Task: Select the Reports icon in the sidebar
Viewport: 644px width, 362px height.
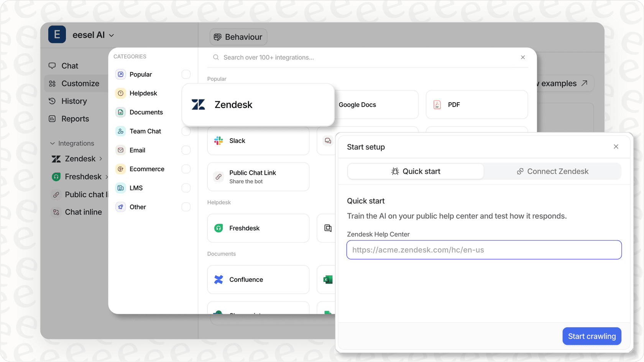Action: (x=52, y=119)
